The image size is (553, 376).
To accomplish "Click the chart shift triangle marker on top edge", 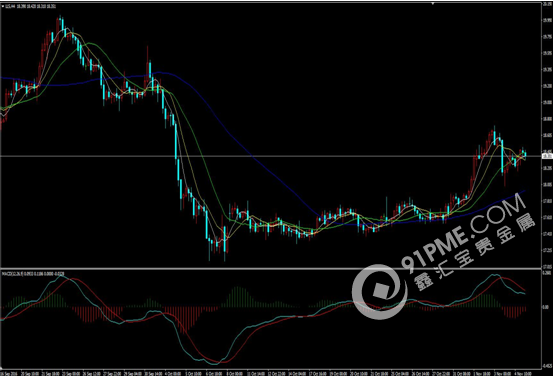I will coord(433,4).
